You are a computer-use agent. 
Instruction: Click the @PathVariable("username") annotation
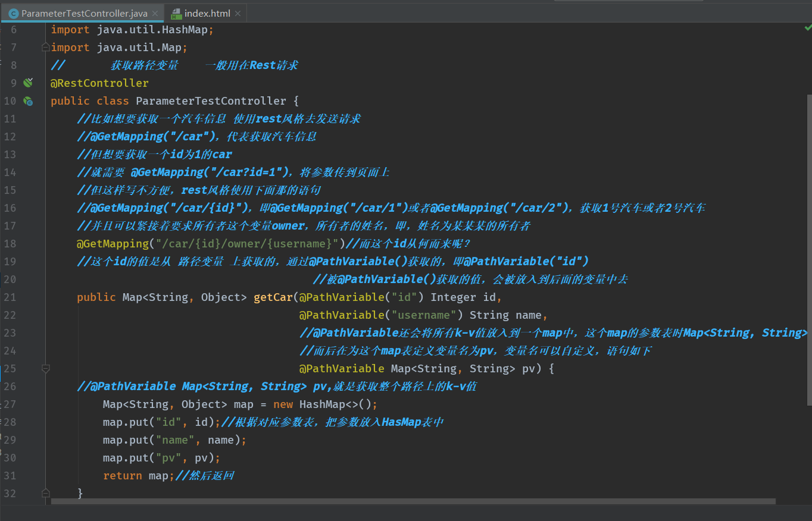coord(381,315)
